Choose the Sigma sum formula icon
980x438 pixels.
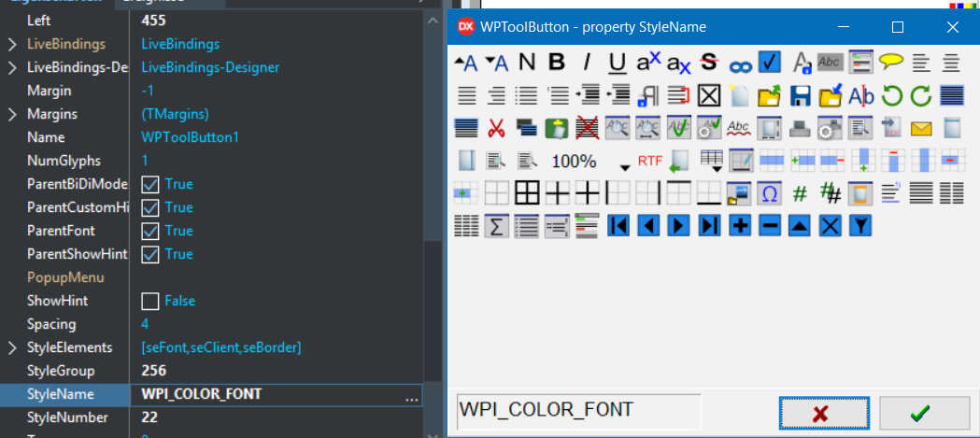[496, 225]
